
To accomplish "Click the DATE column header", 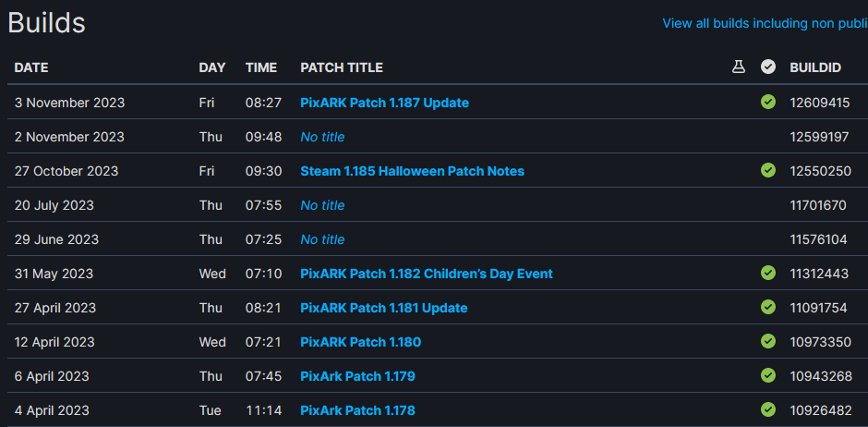I will (31, 67).
